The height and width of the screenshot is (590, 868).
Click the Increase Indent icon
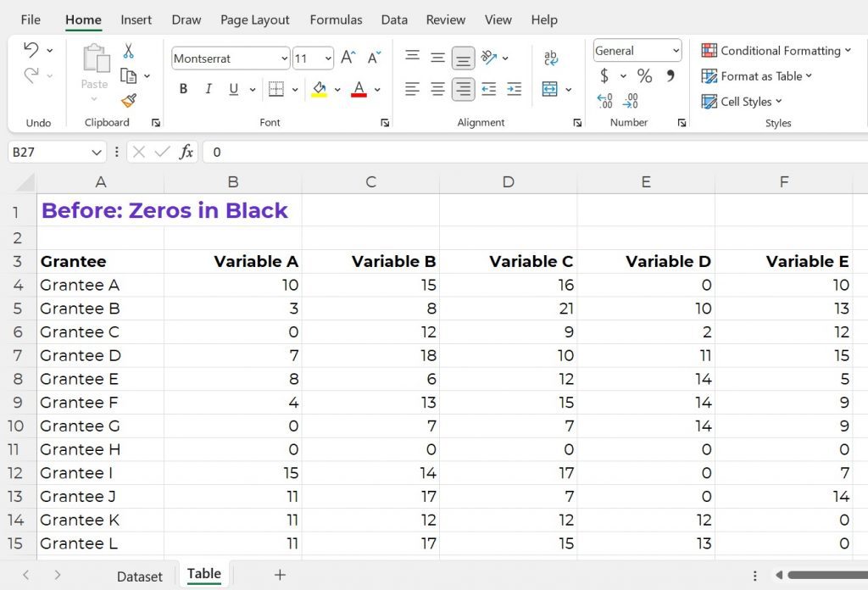[x=515, y=89]
